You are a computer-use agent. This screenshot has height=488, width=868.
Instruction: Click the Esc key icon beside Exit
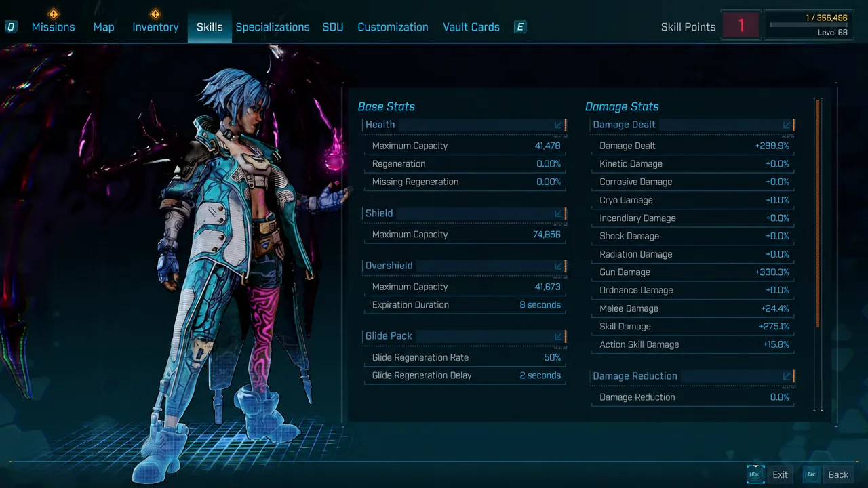click(x=755, y=474)
